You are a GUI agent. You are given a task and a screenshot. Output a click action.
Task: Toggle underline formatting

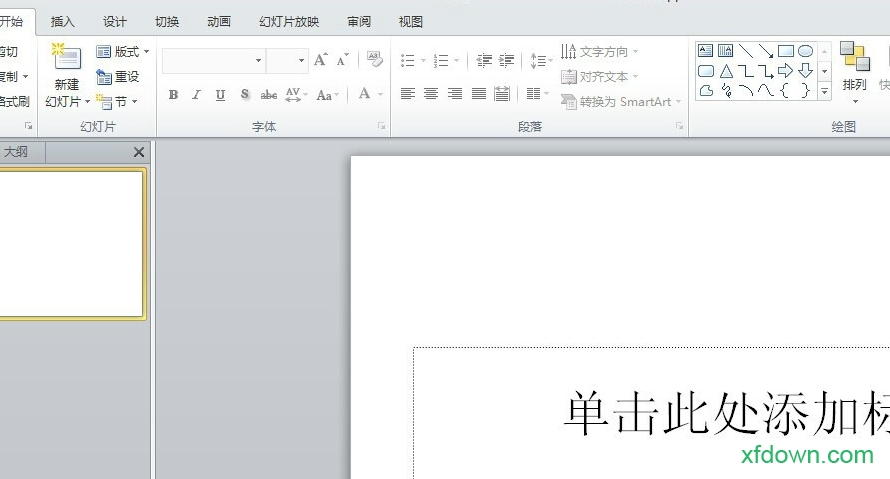pyautogui.click(x=220, y=95)
